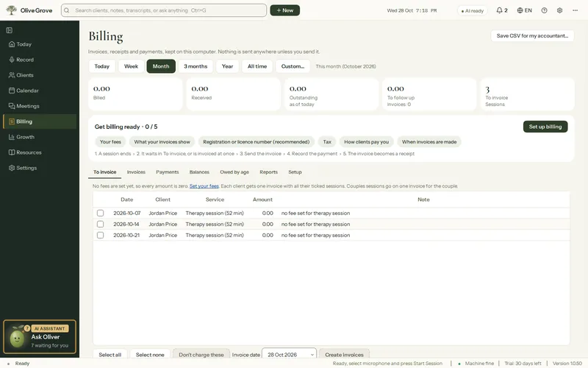The image size is (588, 368).
Task: Click the Tax setup chip
Action: point(327,142)
